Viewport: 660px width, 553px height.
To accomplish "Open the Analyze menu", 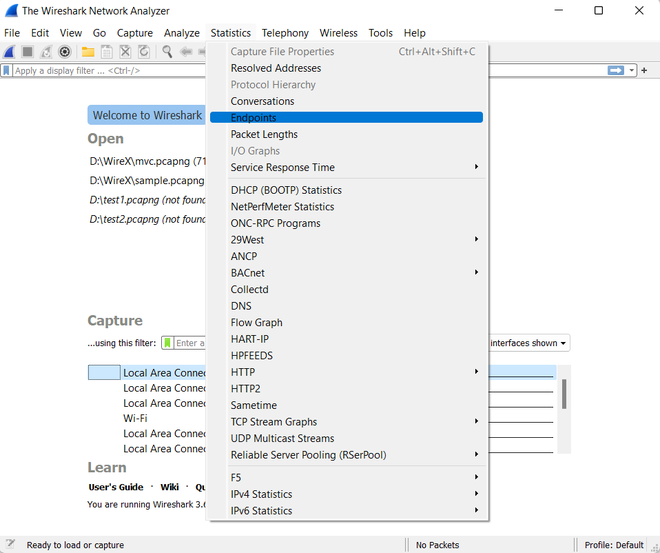I will (x=182, y=33).
